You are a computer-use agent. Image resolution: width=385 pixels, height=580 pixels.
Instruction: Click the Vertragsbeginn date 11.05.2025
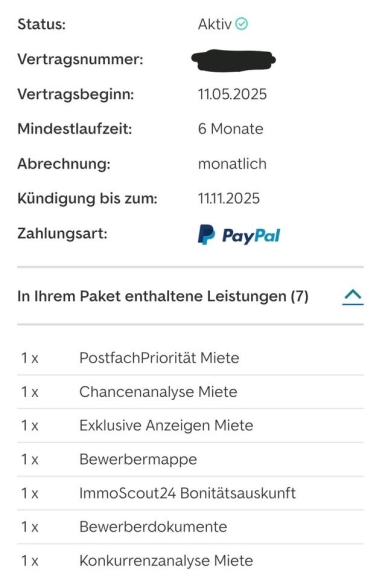[232, 94]
